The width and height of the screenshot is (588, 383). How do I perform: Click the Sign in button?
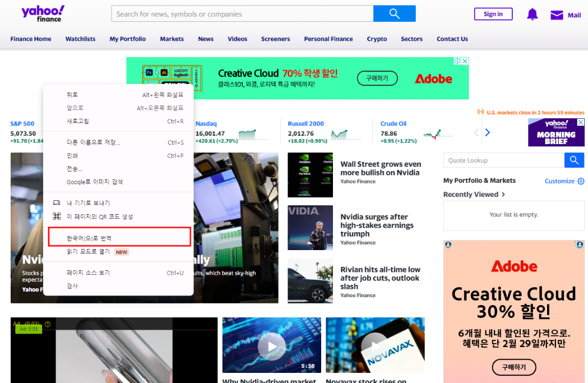click(493, 14)
